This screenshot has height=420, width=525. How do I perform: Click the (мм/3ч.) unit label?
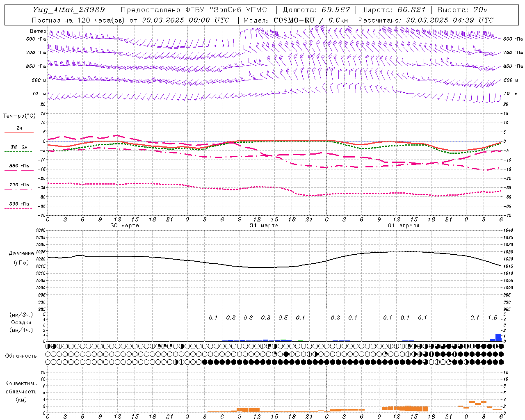pos(21,315)
